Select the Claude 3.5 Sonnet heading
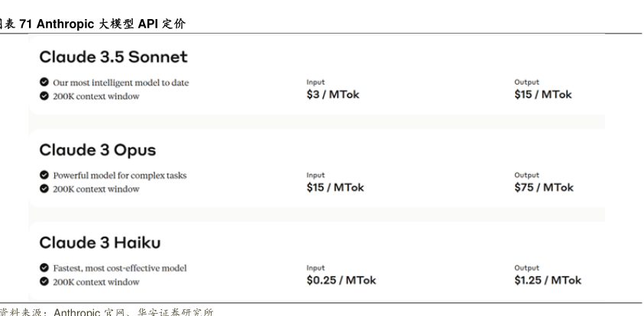 coord(113,56)
